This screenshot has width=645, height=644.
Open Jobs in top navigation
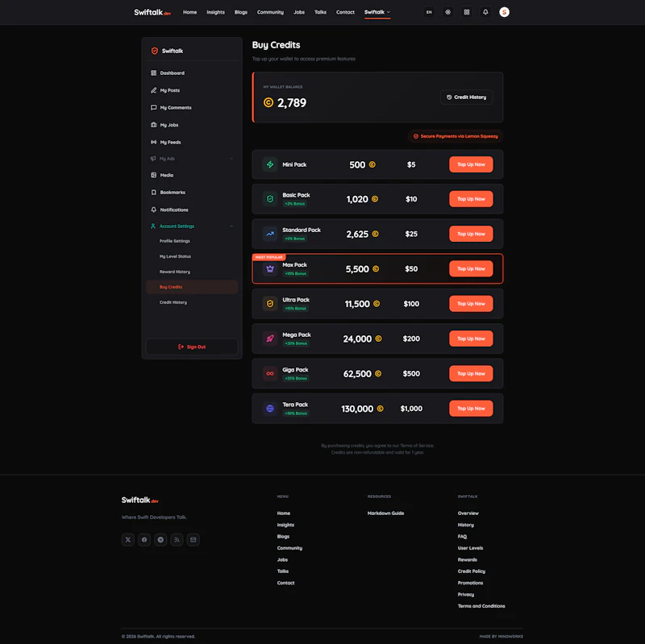pos(299,12)
